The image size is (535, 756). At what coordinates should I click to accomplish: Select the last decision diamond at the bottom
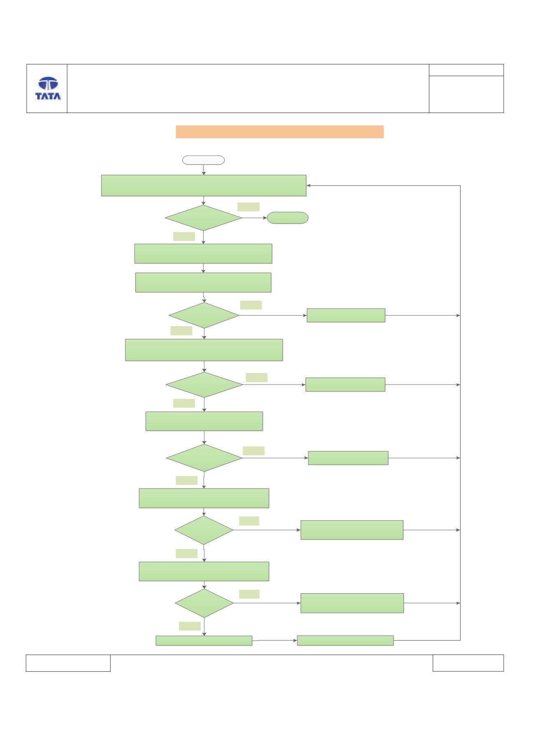[204, 604]
